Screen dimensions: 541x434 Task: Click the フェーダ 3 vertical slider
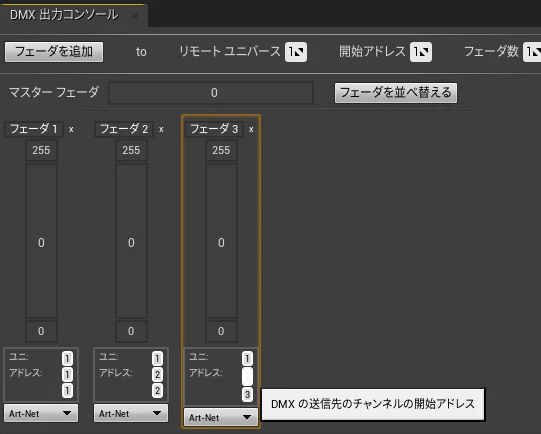[x=221, y=241]
